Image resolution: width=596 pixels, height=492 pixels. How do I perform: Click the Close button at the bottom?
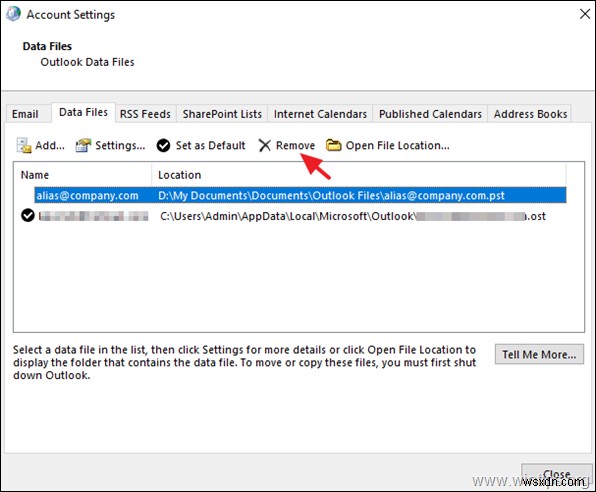pos(557,475)
